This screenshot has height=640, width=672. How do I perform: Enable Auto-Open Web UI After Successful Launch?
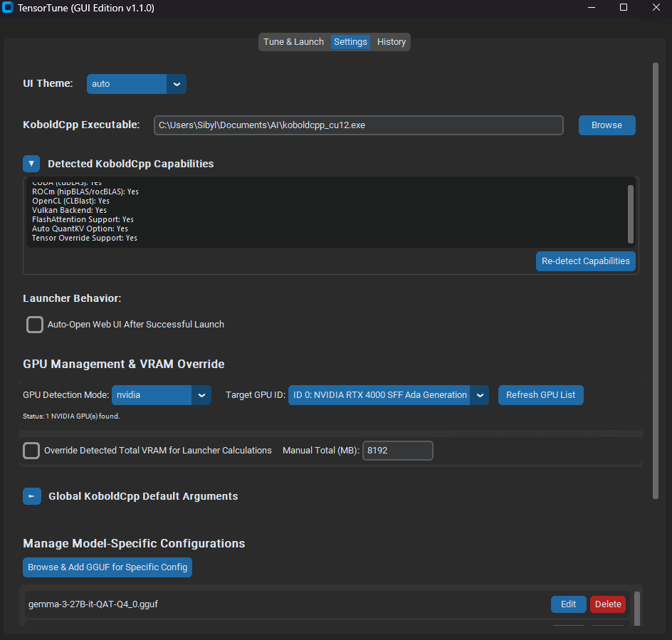[x=35, y=325]
